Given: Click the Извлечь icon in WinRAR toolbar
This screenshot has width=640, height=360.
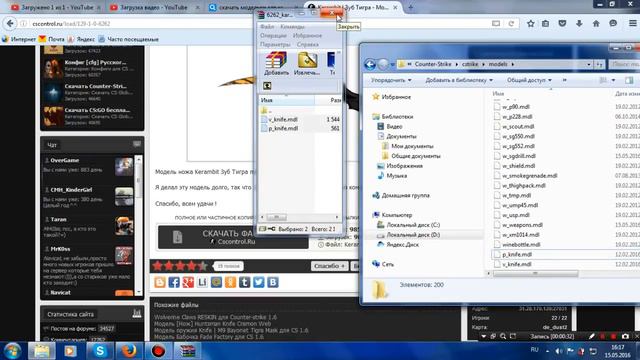Looking at the screenshot, I should (307, 64).
